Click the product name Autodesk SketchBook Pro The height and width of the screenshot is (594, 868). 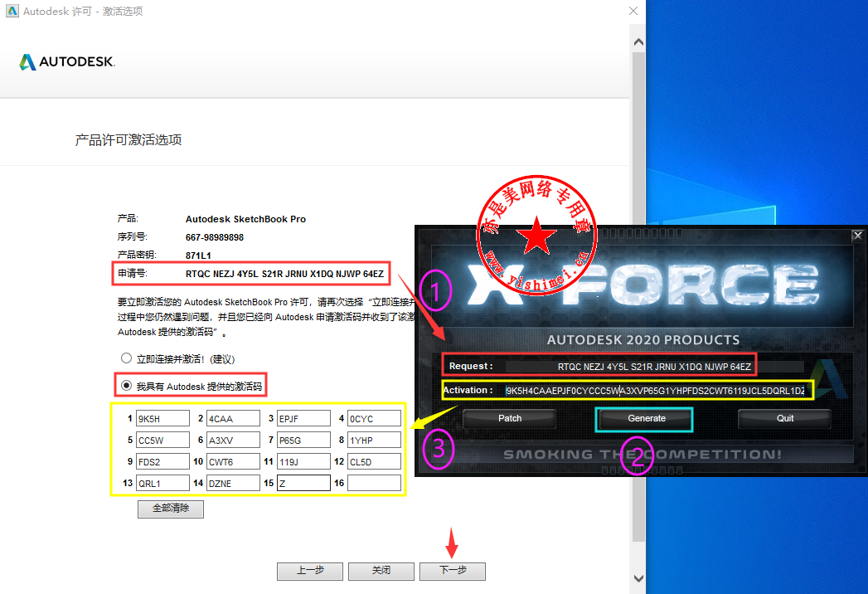pyautogui.click(x=245, y=219)
